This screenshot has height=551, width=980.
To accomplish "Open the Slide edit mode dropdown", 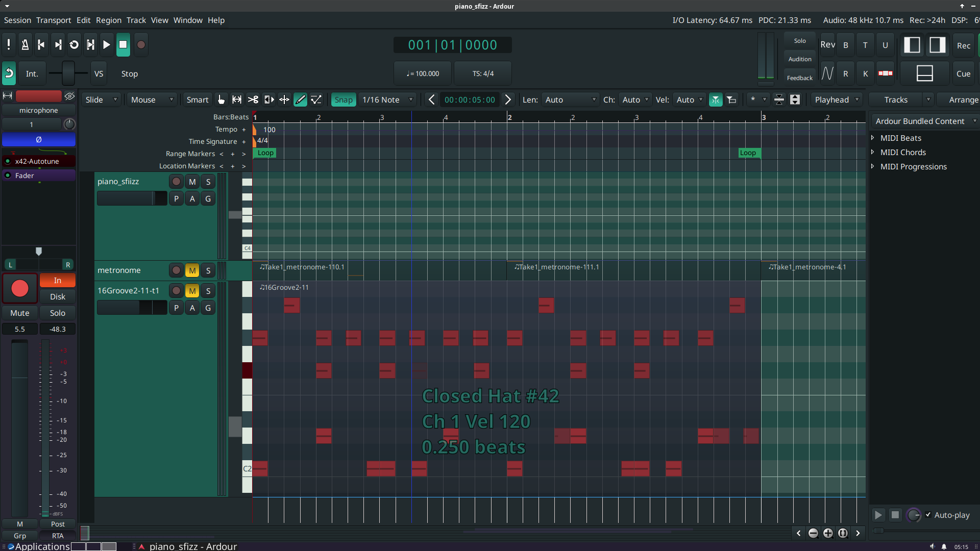I will pos(101,99).
